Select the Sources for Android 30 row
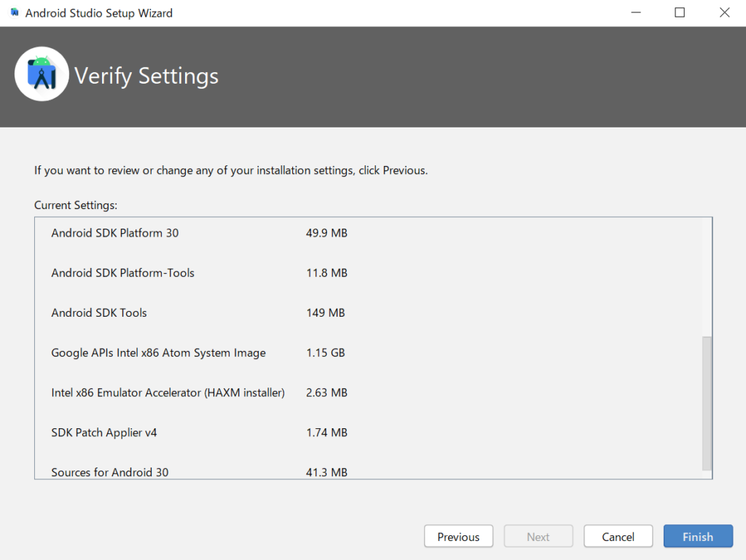This screenshot has height=560, width=746. (x=110, y=472)
